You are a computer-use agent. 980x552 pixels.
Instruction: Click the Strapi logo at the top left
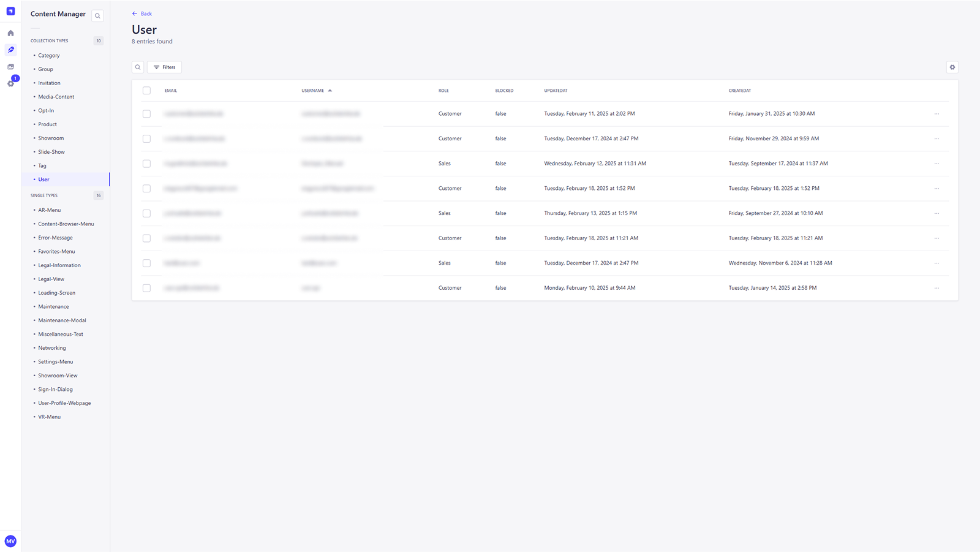pyautogui.click(x=10, y=10)
